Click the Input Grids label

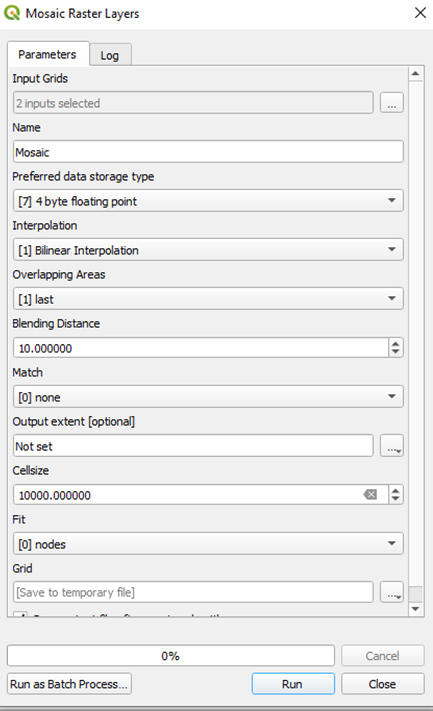tap(40, 78)
